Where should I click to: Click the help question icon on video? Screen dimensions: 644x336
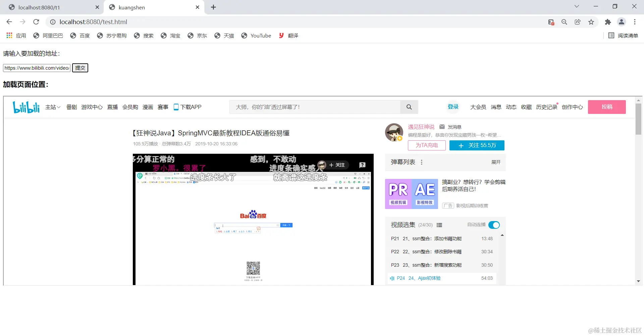[x=362, y=165]
